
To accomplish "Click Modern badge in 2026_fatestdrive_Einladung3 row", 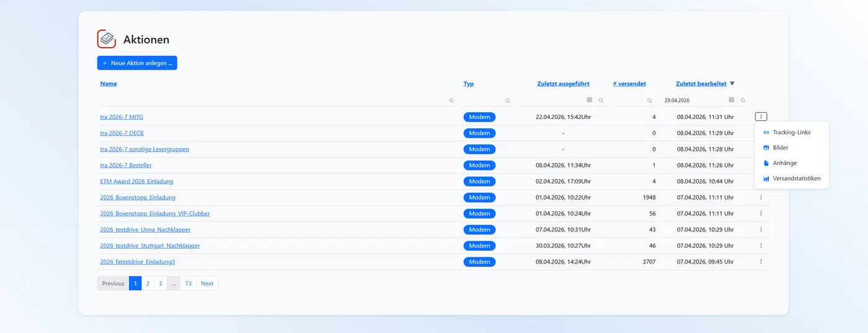I will point(479,262).
